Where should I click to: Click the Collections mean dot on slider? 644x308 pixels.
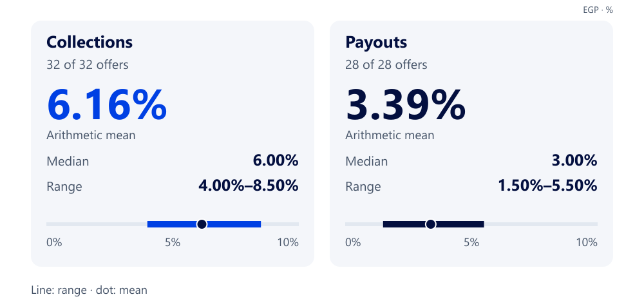click(202, 224)
